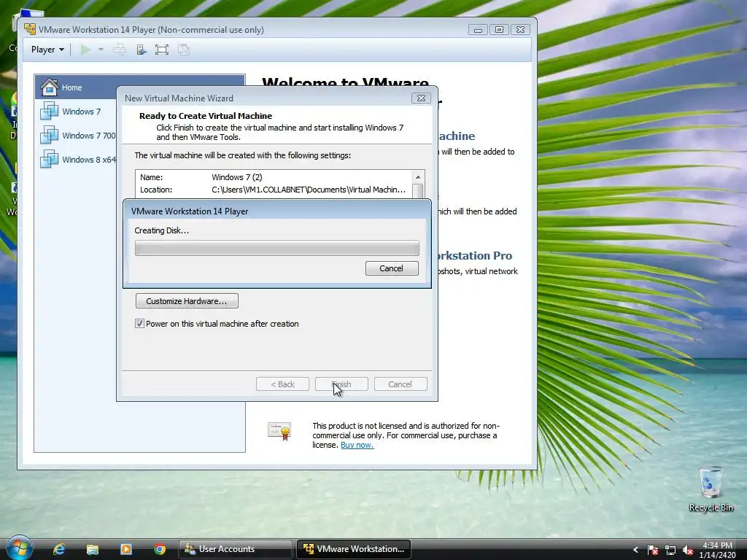Click the Windows 7 VM icon
Viewport: 747px width, 560px height.
click(x=49, y=112)
